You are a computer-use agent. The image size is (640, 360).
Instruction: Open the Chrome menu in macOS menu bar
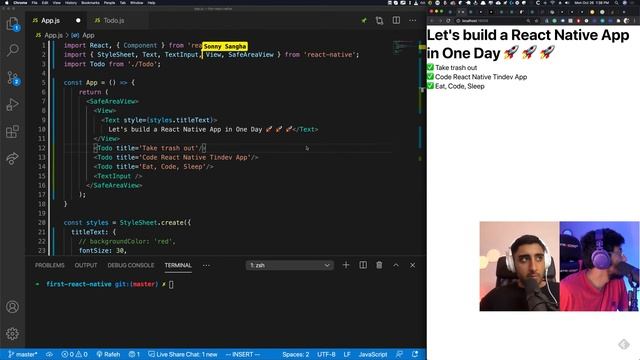tap(20, 3)
